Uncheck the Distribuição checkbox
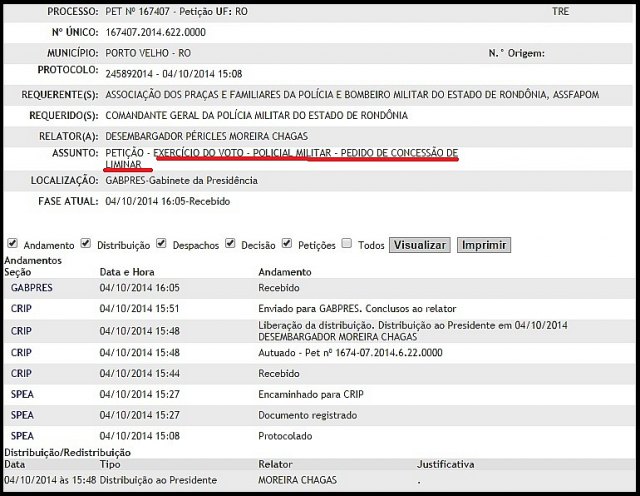This screenshot has height=496, width=640. [86, 243]
